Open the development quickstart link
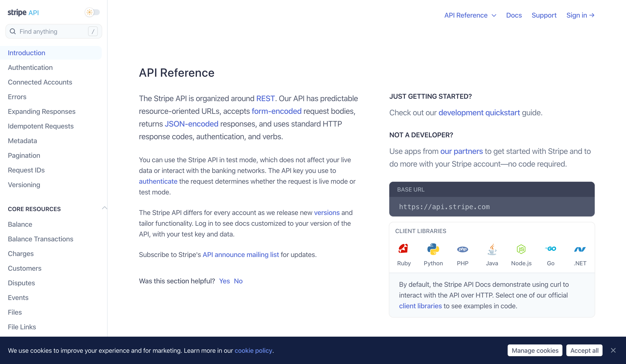 pyautogui.click(x=479, y=113)
